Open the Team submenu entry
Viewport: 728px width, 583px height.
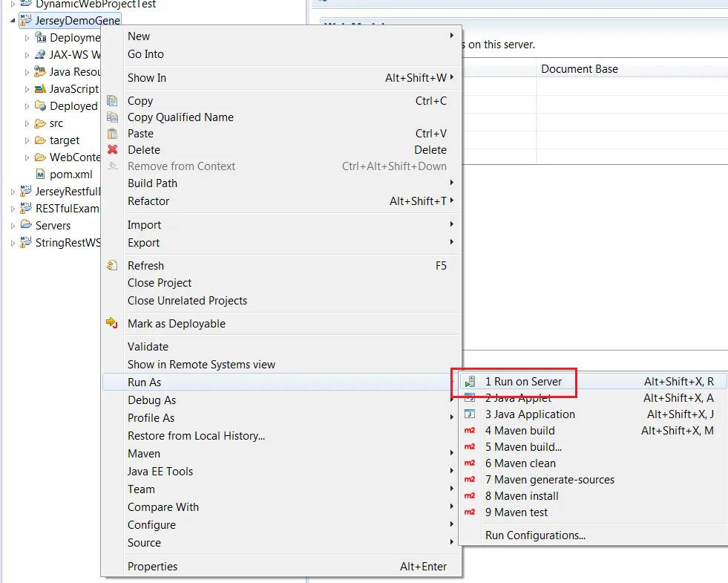pos(281,489)
